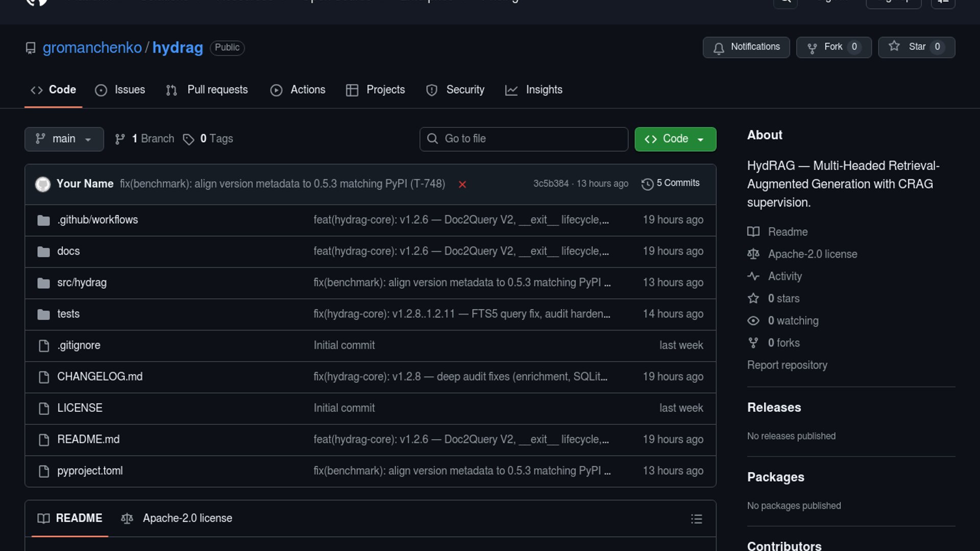Click the src/hydrag folder icon

44,283
